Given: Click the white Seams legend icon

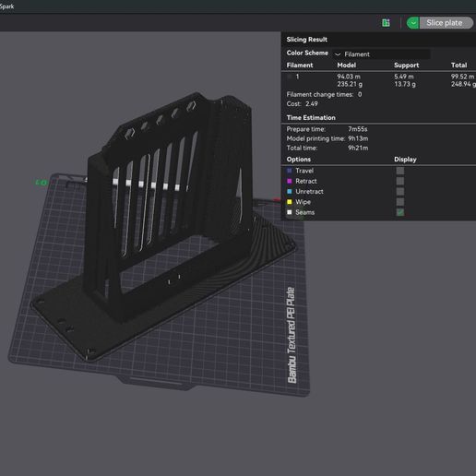Looking at the screenshot, I should point(290,212).
